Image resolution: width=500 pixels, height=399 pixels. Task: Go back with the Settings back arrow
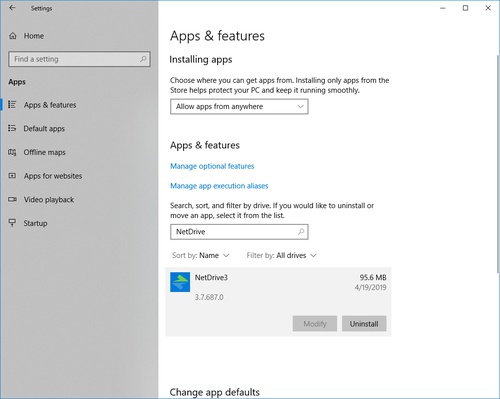coord(12,8)
